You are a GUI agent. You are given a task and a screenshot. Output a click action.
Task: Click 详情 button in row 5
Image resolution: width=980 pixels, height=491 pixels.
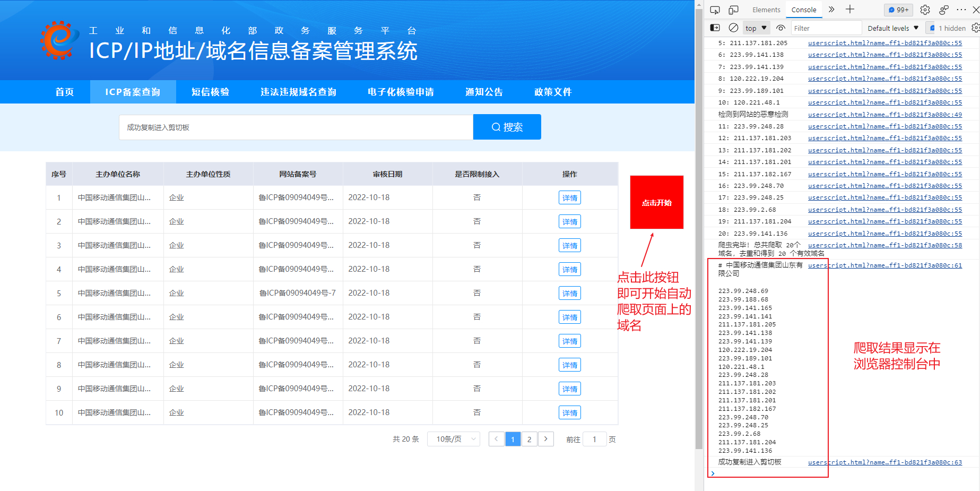coord(570,293)
